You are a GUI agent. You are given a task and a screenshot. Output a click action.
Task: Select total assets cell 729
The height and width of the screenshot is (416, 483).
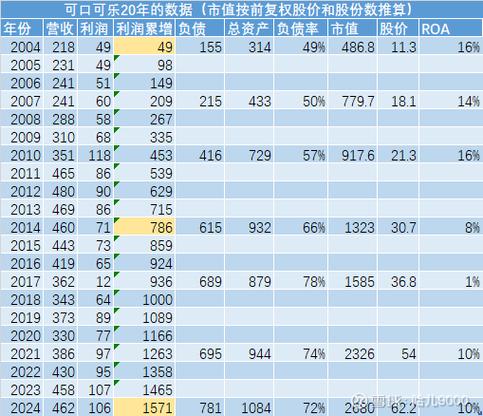pos(249,154)
